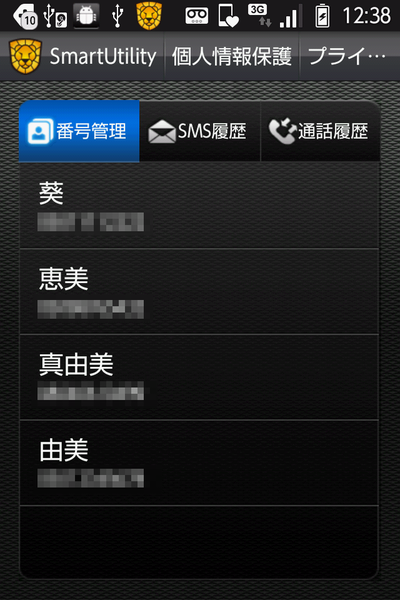Image resolution: width=400 pixels, height=600 pixels.
Task: Tap the signal strength bars icon
Action: [x=291, y=16]
